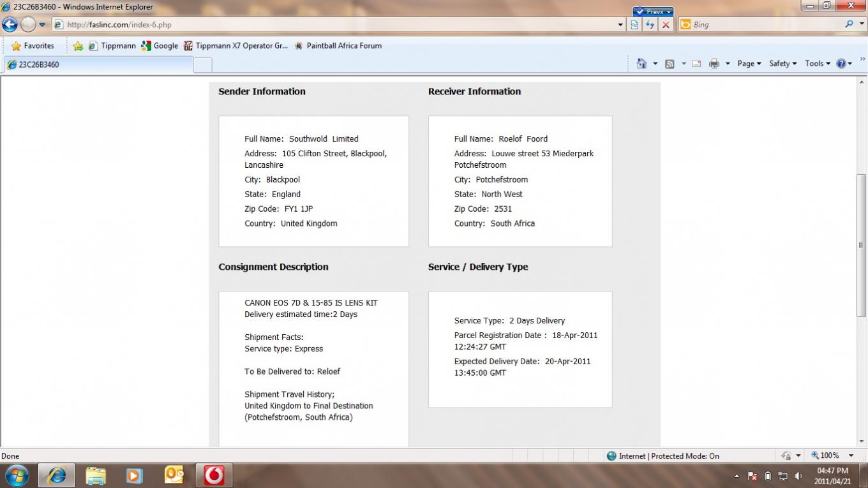Open the Vodafone app in taskbar
The height and width of the screenshot is (488, 868).
coord(213,476)
